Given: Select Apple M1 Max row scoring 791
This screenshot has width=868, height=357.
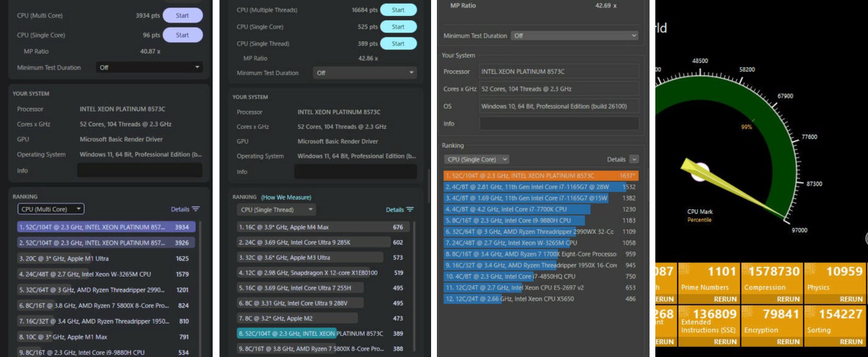Looking at the screenshot, I should pos(106,337).
